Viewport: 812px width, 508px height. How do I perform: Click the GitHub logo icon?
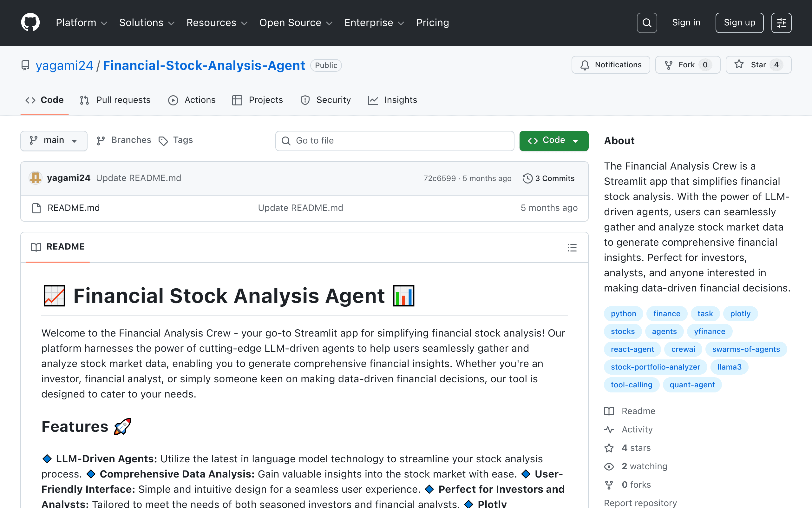tap(30, 23)
